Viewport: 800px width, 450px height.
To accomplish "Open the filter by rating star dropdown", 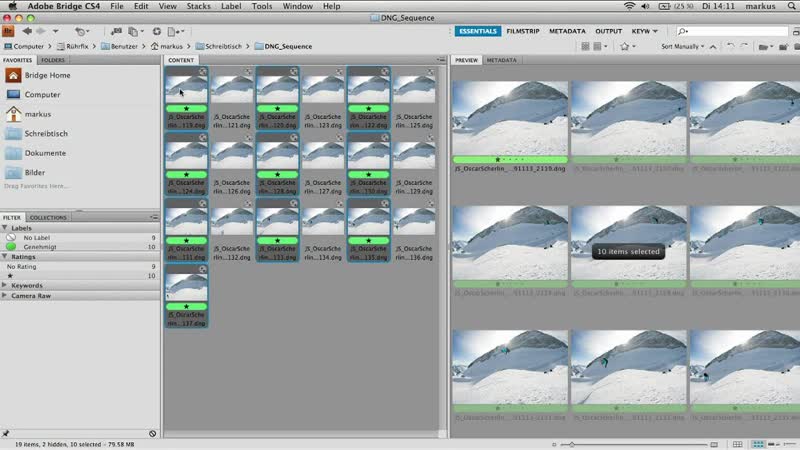I will (627, 46).
